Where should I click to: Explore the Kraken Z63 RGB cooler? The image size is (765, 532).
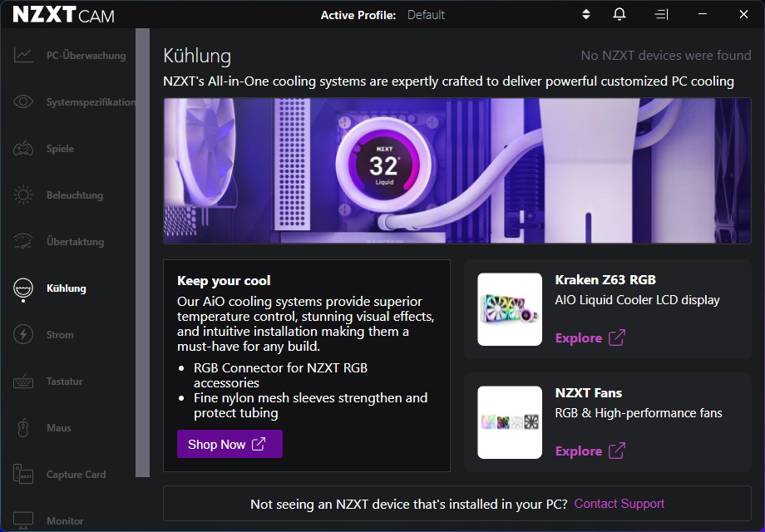click(590, 337)
